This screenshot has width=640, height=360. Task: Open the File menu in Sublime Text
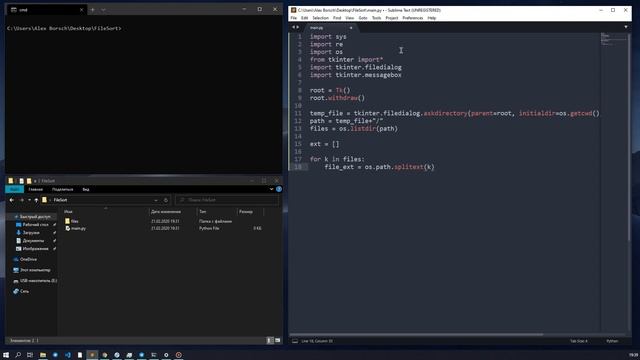click(x=293, y=18)
